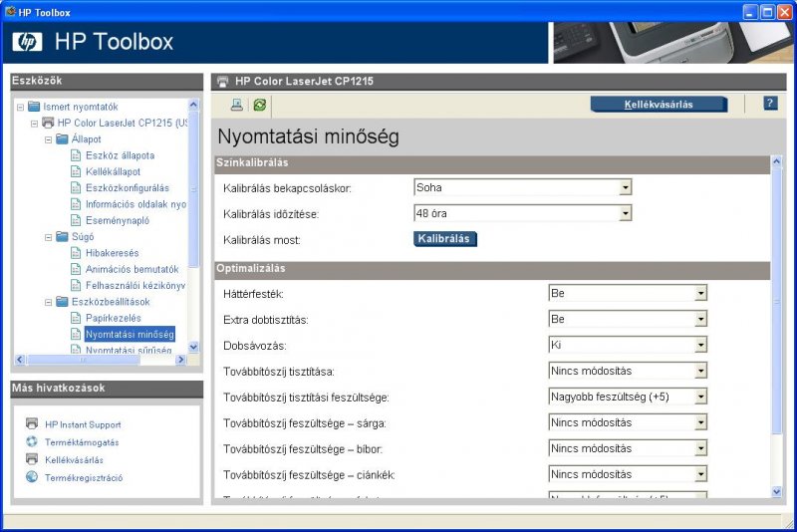Open the Továbbítószíj tisztítása dropdown

[x=700, y=371]
